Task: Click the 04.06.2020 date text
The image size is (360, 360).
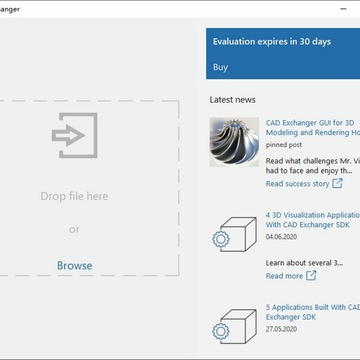Action: [x=281, y=237]
